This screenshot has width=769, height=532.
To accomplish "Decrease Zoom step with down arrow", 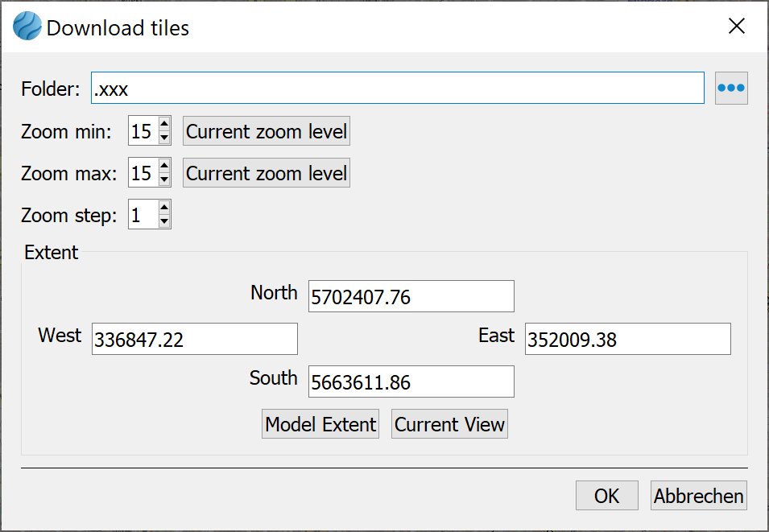I will click(x=164, y=221).
